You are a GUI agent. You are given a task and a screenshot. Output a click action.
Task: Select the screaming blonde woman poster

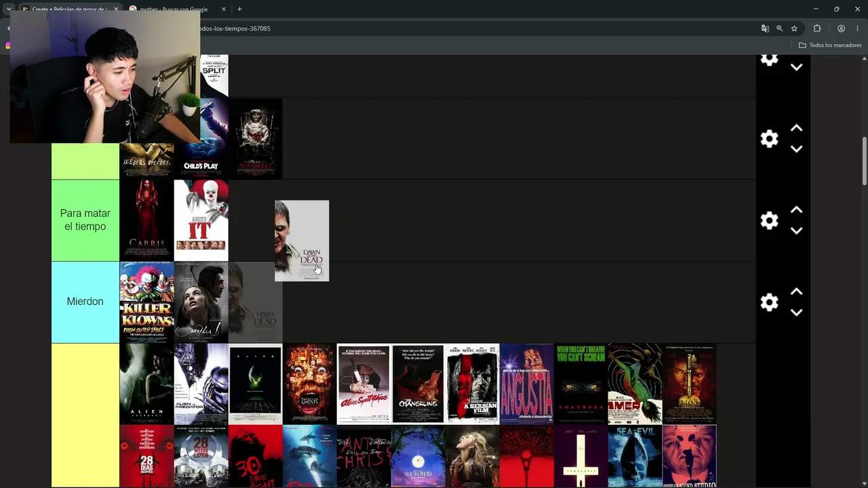[x=473, y=456]
